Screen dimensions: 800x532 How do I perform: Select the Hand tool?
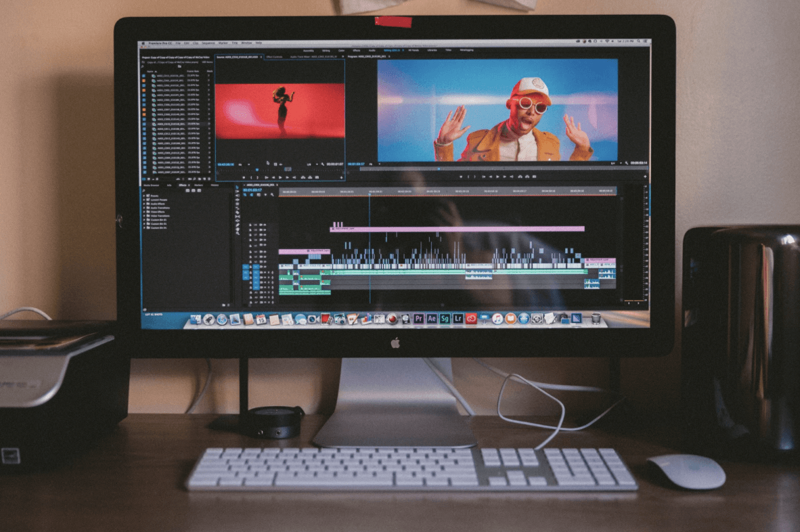238,229
